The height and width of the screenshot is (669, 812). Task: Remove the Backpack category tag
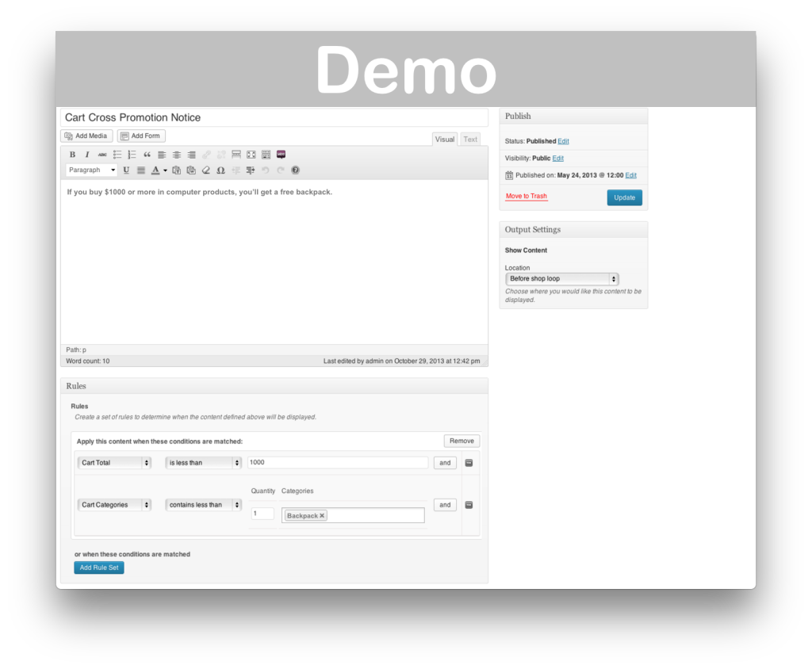[x=322, y=514]
